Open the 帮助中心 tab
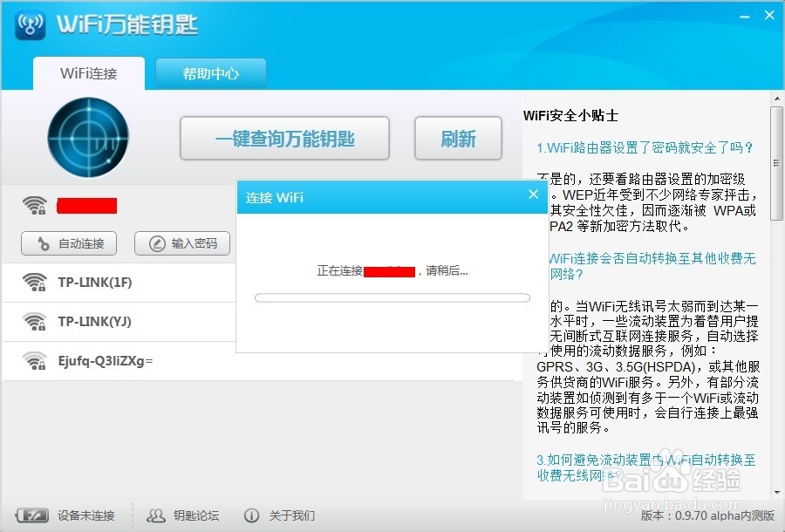The image size is (785, 532). (x=211, y=73)
